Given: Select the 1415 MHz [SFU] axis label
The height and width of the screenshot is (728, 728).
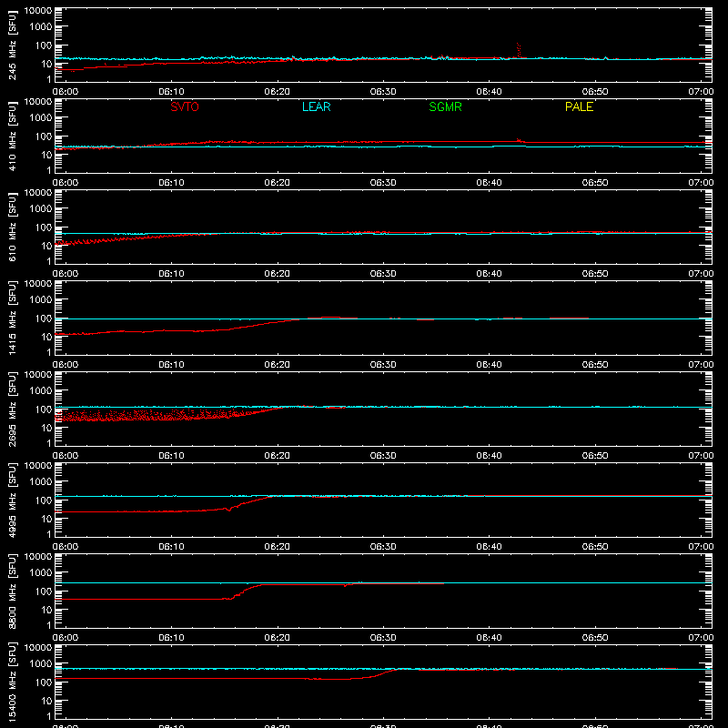Looking at the screenshot, I should [x=12, y=318].
